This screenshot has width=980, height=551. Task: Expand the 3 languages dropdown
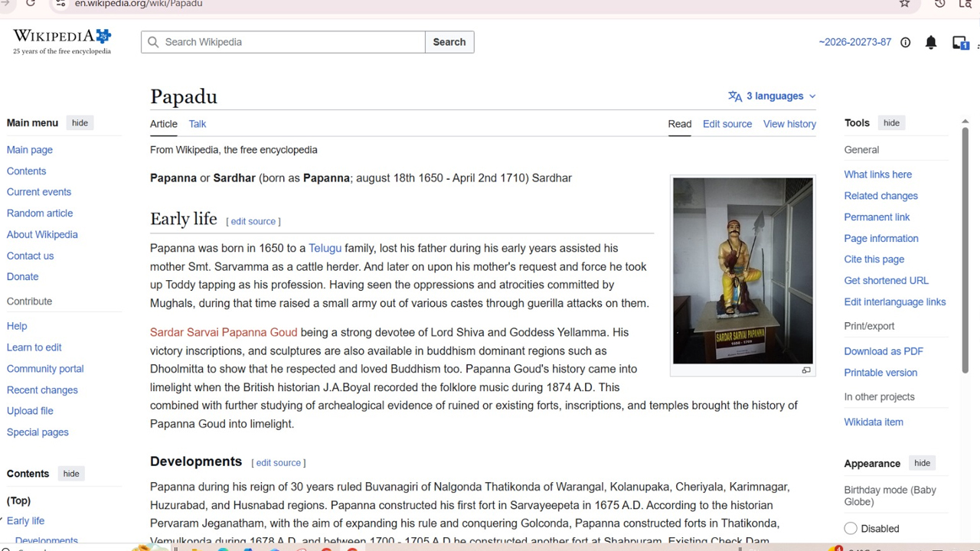coord(772,96)
